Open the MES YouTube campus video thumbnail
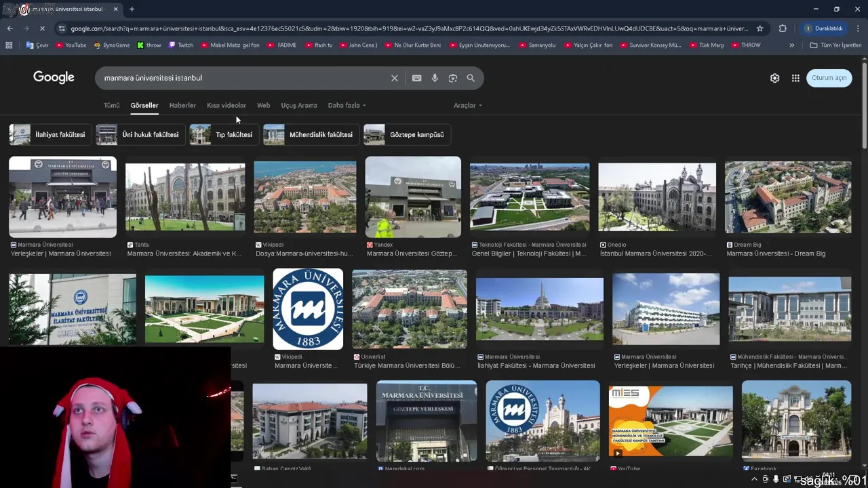The height and width of the screenshot is (488, 868). click(x=671, y=421)
